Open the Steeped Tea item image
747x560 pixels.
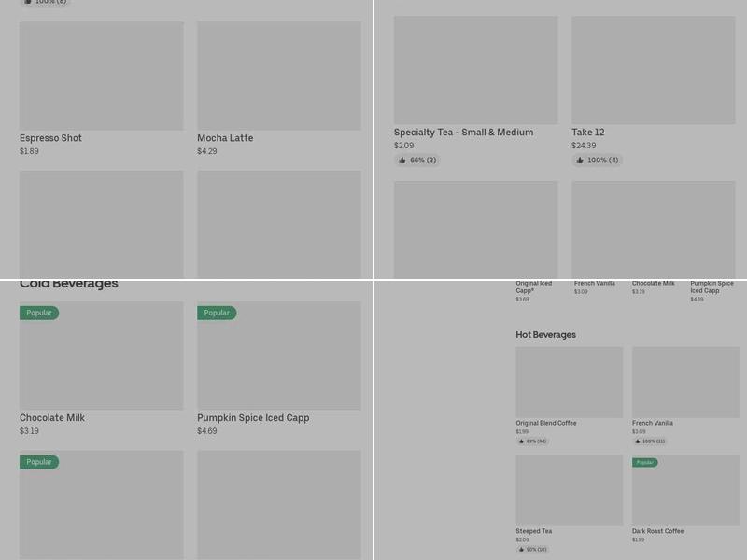569,490
